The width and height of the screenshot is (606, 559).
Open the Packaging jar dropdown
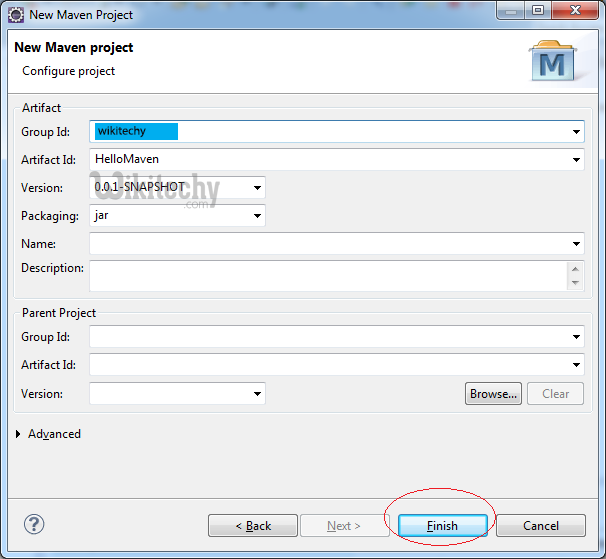coord(257,215)
